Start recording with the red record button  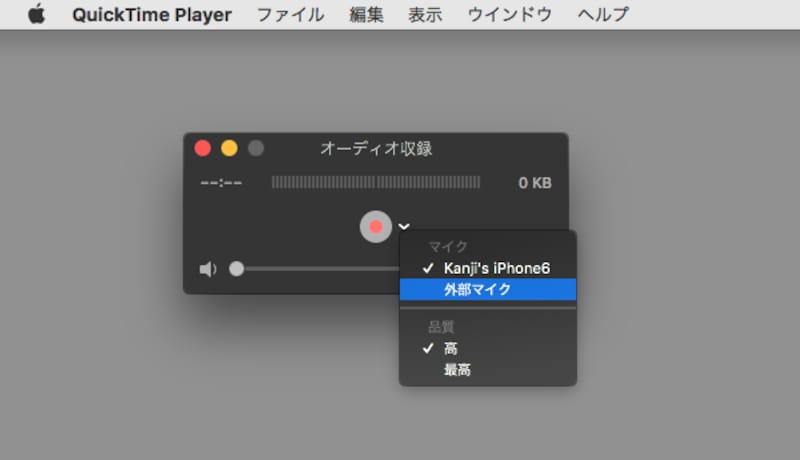tap(376, 226)
